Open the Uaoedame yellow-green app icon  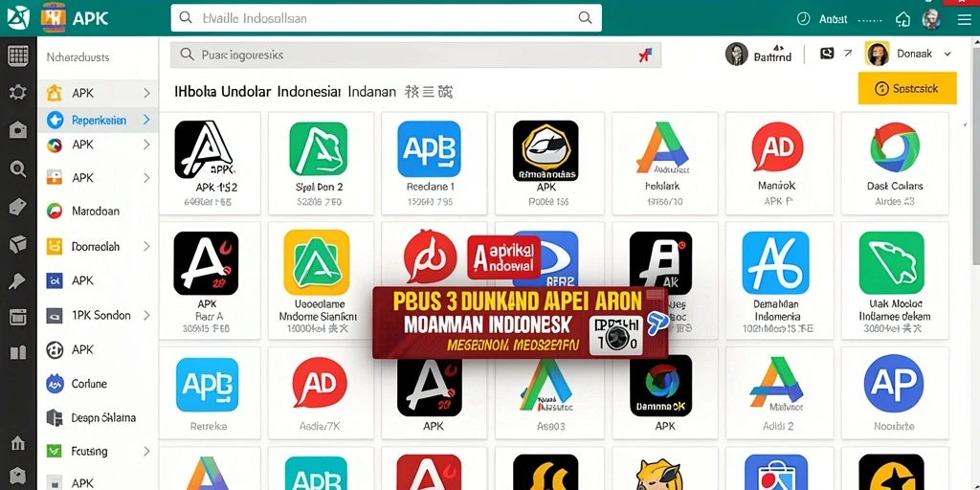(316, 262)
